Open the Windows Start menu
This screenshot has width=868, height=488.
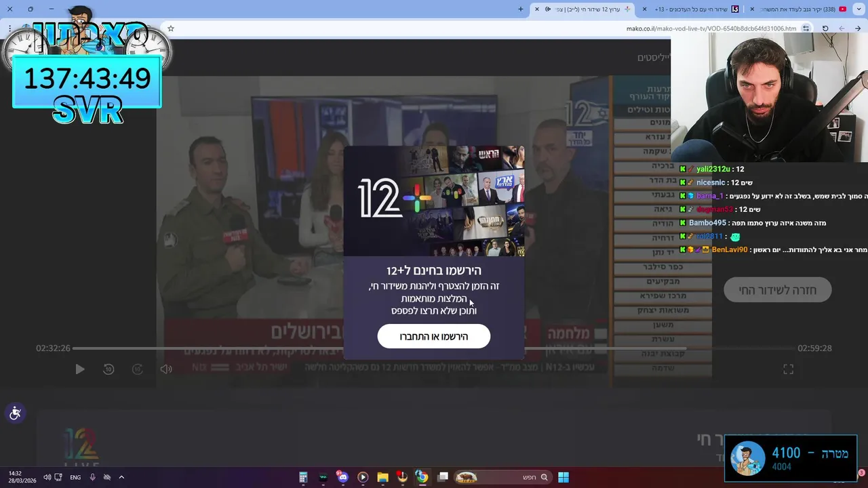pyautogui.click(x=564, y=477)
